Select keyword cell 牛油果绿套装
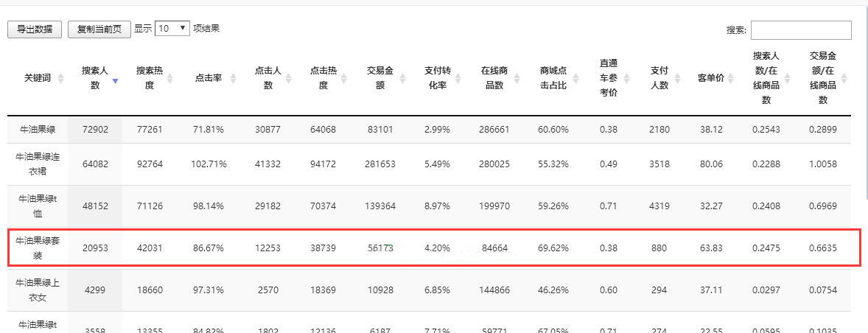This screenshot has height=333, width=868. 38,248
